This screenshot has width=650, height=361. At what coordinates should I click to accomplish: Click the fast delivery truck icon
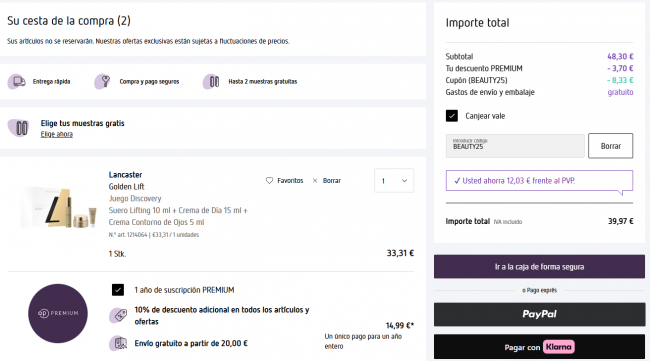(17, 81)
